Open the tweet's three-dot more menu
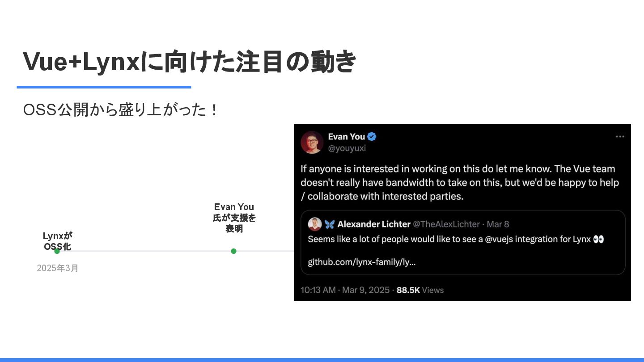This screenshot has width=644, height=362. point(620,137)
